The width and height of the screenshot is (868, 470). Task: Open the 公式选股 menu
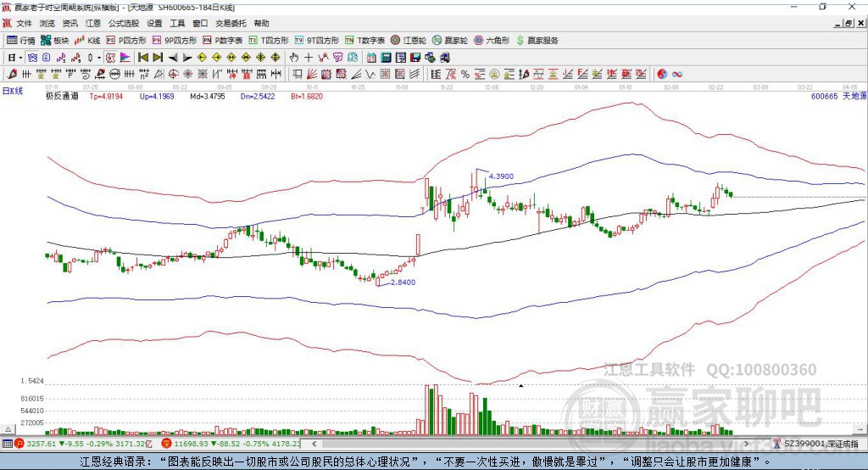pyautogui.click(x=124, y=23)
